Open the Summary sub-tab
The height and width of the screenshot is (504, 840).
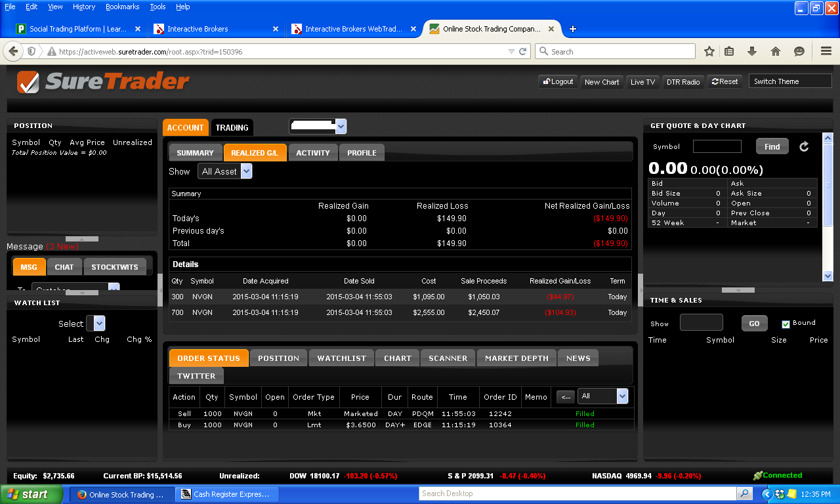click(x=195, y=153)
